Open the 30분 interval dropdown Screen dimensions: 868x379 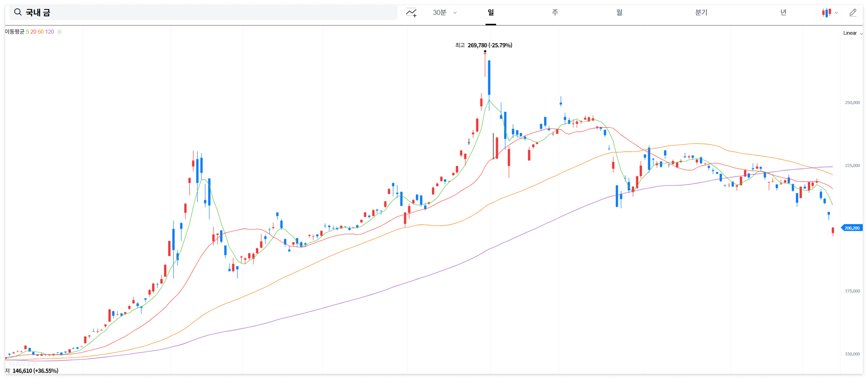tap(444, 13)
